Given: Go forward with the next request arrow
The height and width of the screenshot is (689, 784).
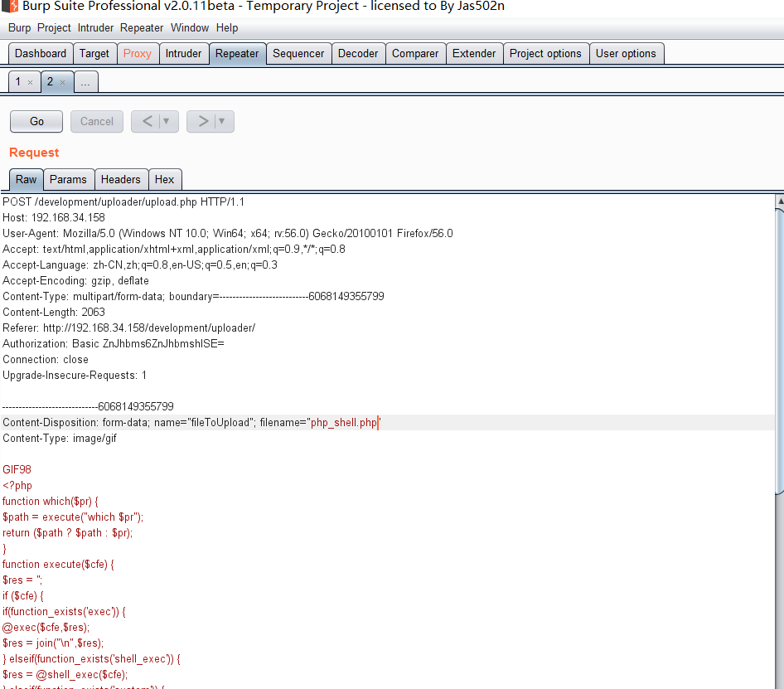Looking at the screenshot, I should point(203,122).
